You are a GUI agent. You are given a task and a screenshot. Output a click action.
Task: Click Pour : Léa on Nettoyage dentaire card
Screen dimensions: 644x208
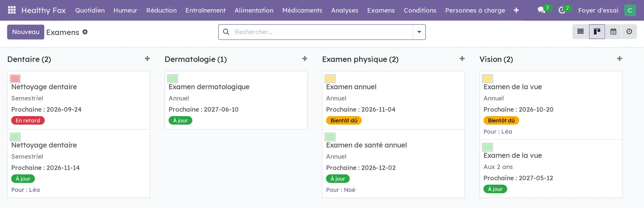coord(25,190)
